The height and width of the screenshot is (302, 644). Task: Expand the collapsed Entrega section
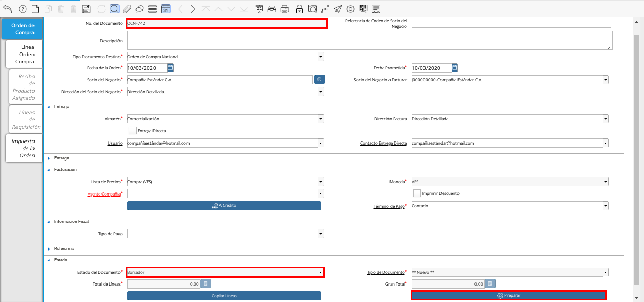coord(49,158)
